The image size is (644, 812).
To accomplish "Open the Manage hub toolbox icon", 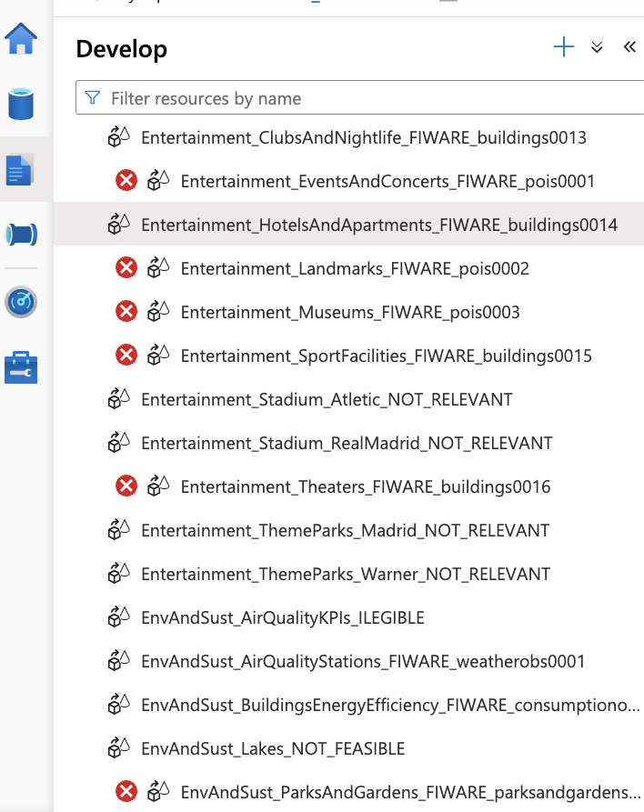I will point(21,368).
